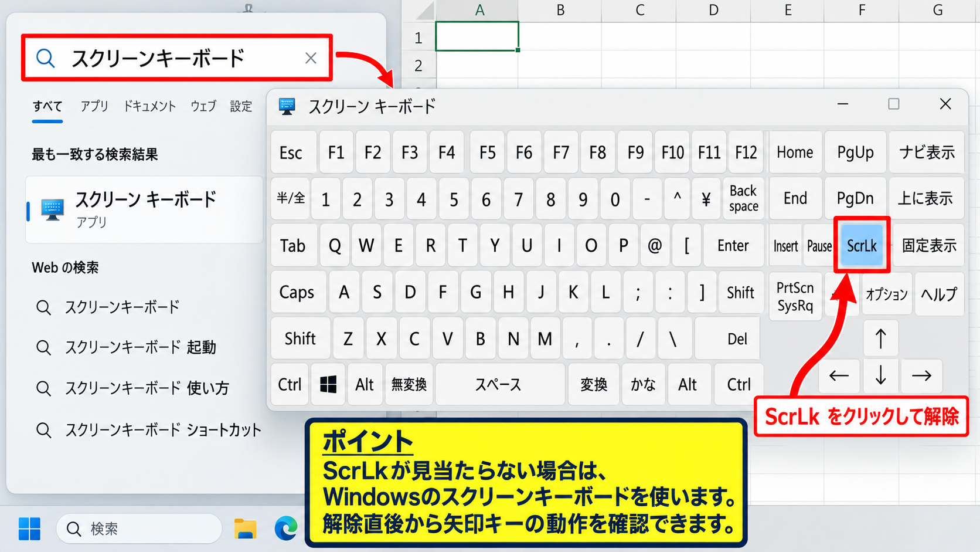The width and height of the screenshot is (980, 552).
Task: Click the on-screen keyboard title bar icon
Action: [x=287, y=106]
